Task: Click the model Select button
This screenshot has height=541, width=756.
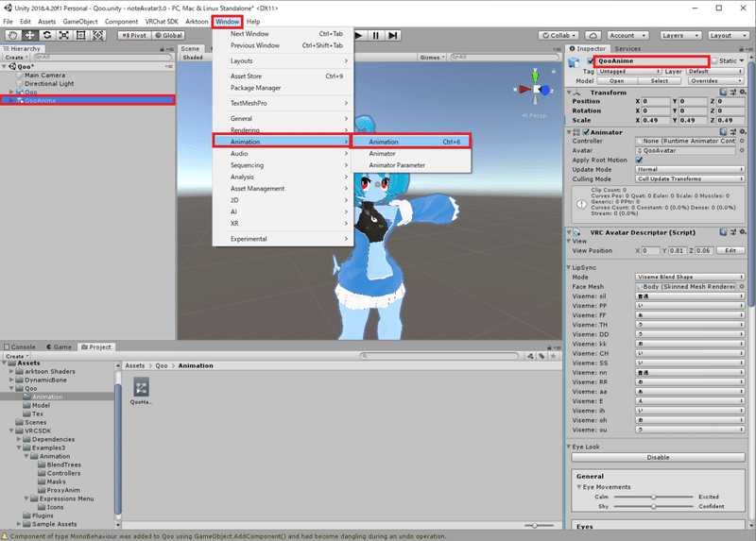Action: click(659, 80)
